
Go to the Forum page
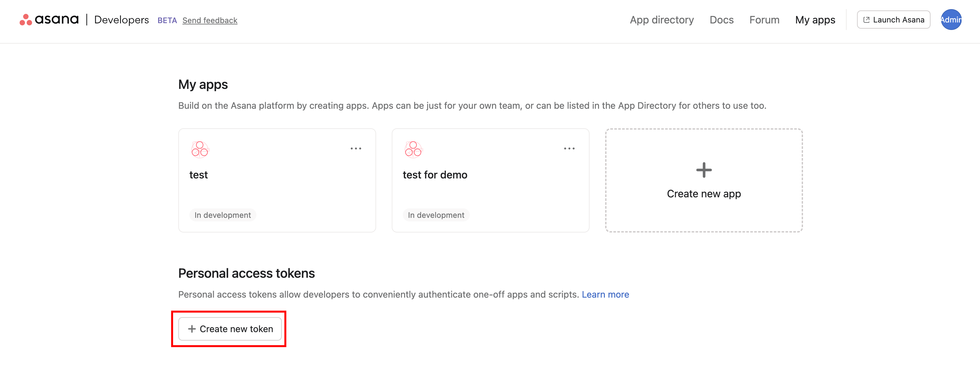[764, 20]
